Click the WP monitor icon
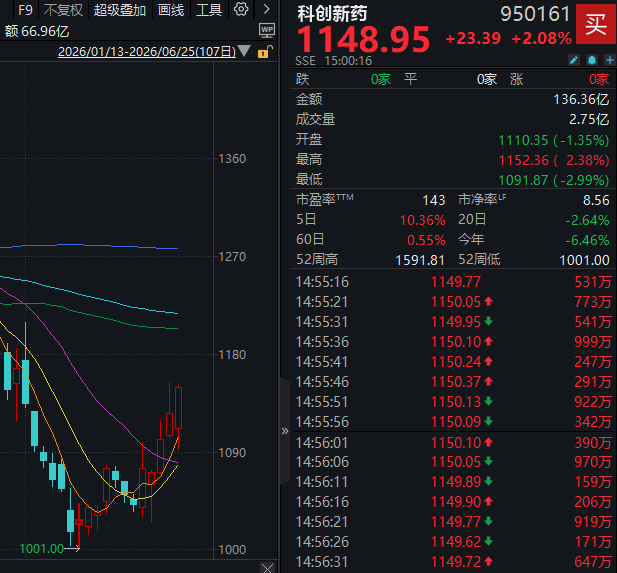This screenshot has width=617, height=573. tap(267, 30)
